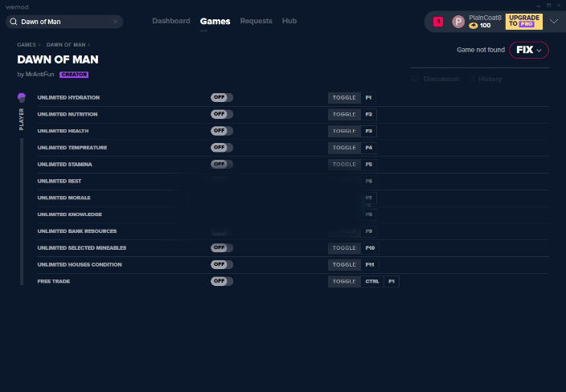
Task: Click the cheat list vertical scrollbar
Action: [x=22, y=212]
